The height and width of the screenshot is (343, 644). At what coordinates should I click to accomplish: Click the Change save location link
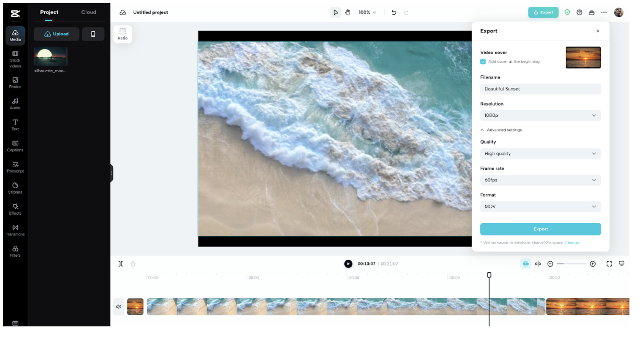coord(572,243)
